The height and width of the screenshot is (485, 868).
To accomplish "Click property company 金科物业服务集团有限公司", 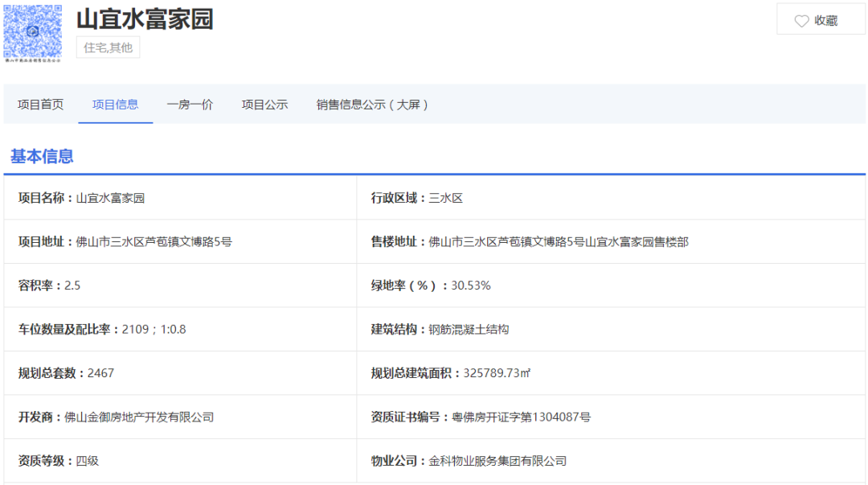I will 497,461.
